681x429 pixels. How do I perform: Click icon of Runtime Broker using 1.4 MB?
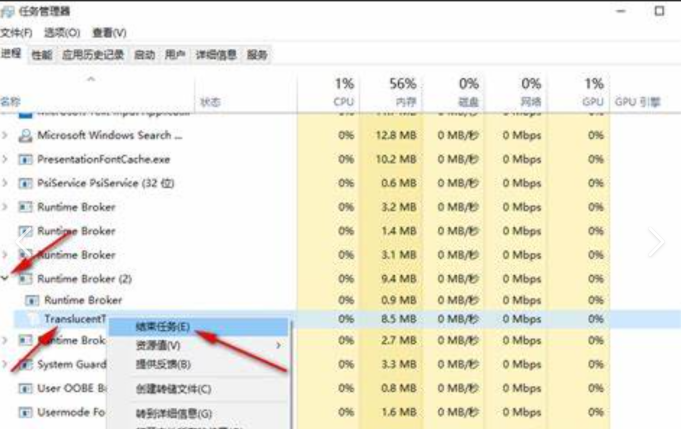25,231
